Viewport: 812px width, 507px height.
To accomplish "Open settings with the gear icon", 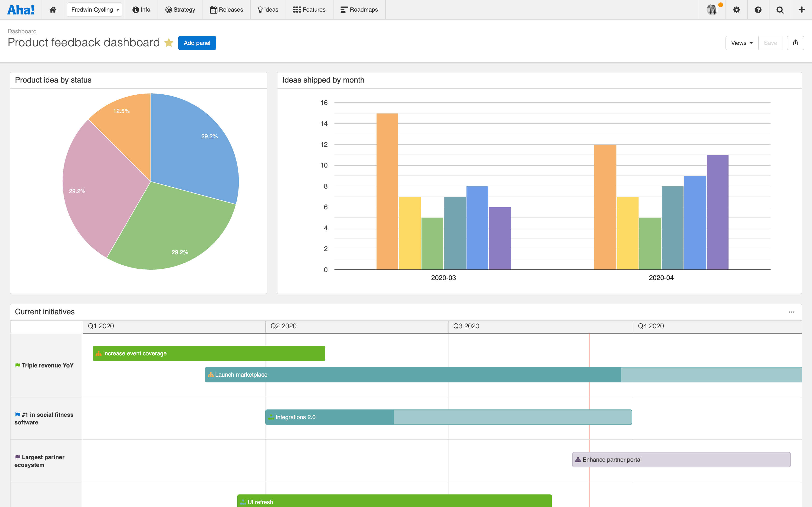I will 737,9.
